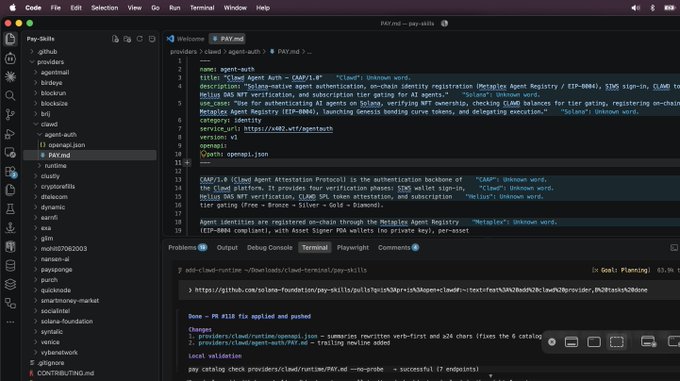Click New Folder icon in Pay-Skills header
The width and height of the screenshot is (680, 381).
click(x=127, y=39)
